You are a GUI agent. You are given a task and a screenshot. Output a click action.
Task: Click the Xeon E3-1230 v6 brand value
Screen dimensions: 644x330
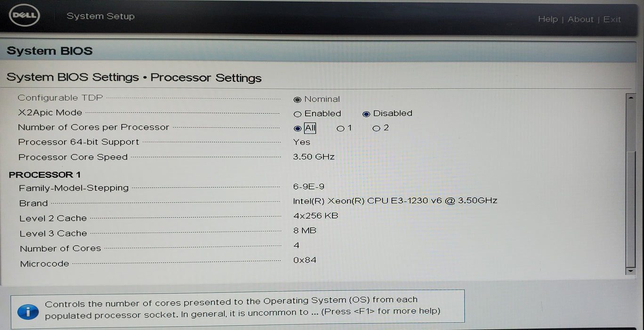395,201
